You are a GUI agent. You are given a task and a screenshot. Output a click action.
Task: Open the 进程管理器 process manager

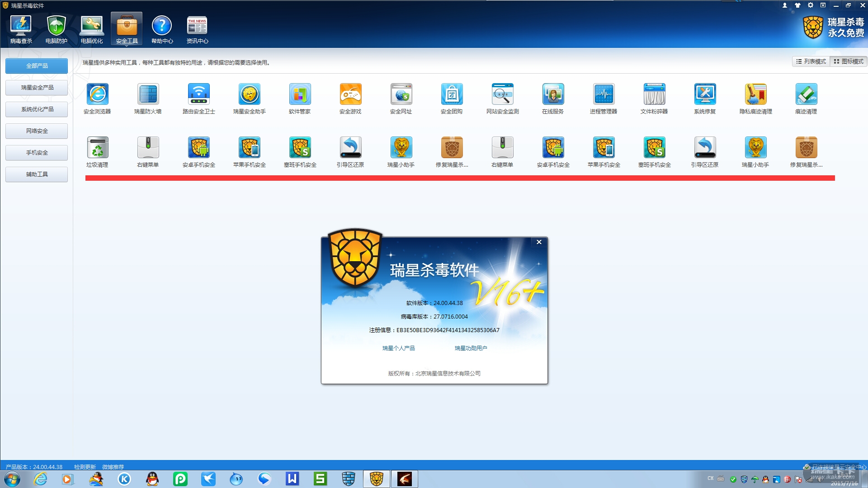click(604, 95)
